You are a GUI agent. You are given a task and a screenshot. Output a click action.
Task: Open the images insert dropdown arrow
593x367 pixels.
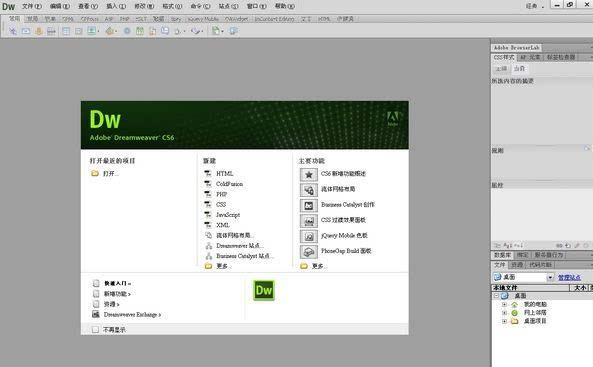[98, 31]
